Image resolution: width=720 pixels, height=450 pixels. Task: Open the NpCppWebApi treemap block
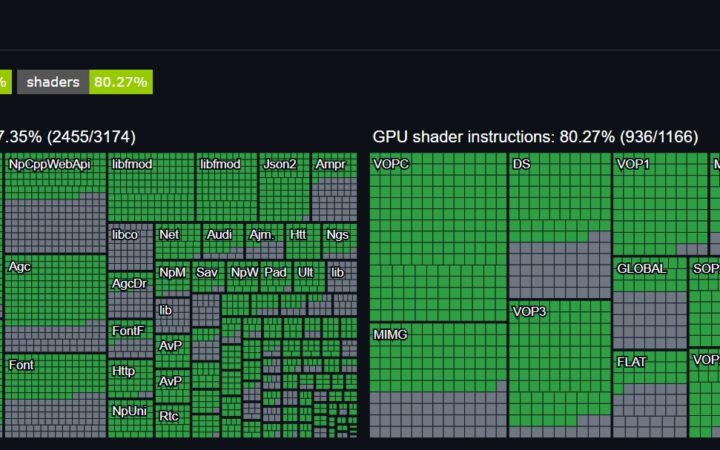coord(55,203)
